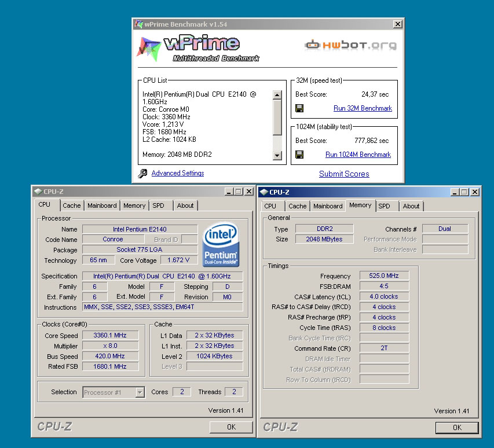Screen dimensions: 494x448
Task: Click 1024M best score '777,862 sec'
Action: 371,141
